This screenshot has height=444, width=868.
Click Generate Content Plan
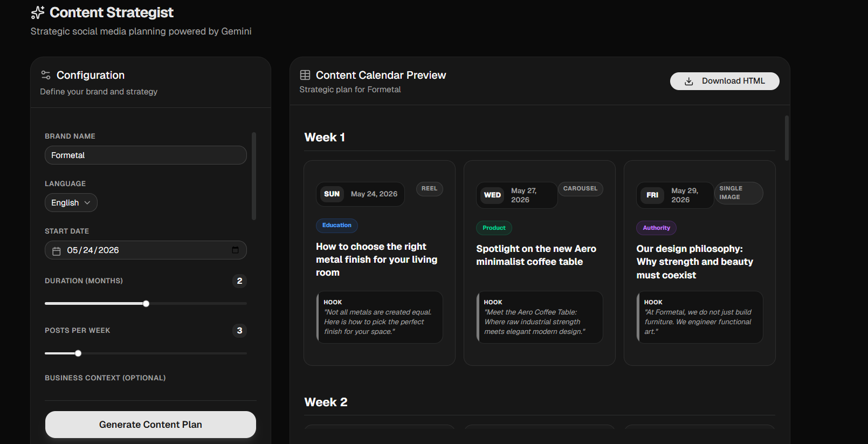pos(150,425)
